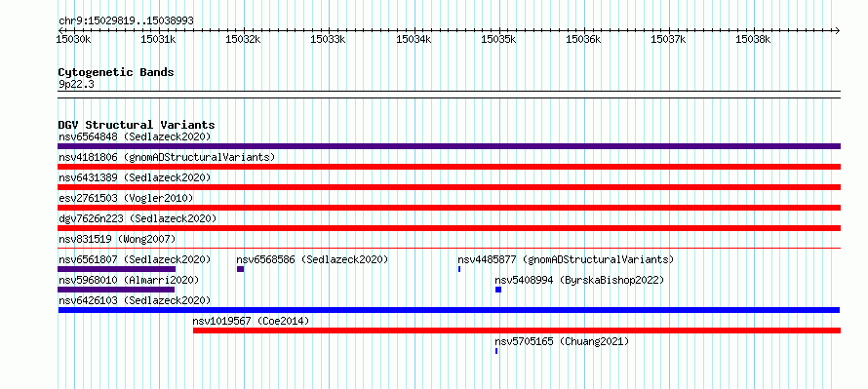Click the nsv6564848 (Sedlazeck2020) variant label
The image size is (868, 389).
pos(135,136)
